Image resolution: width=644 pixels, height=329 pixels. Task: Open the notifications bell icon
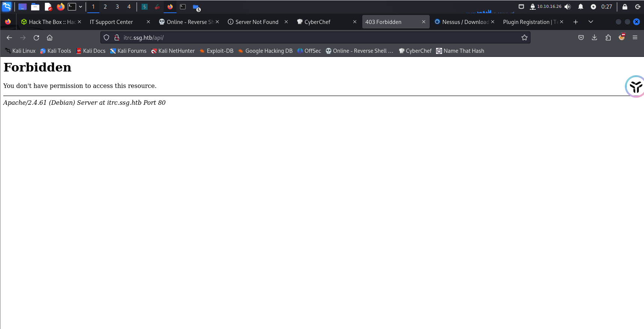[x=581, y=7]
